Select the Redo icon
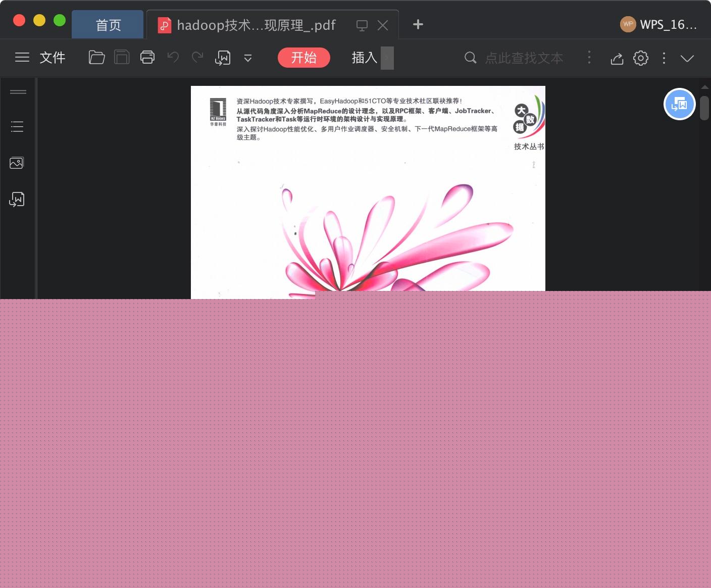This screenshot has width=711, height=588. (x=197, y=58)
